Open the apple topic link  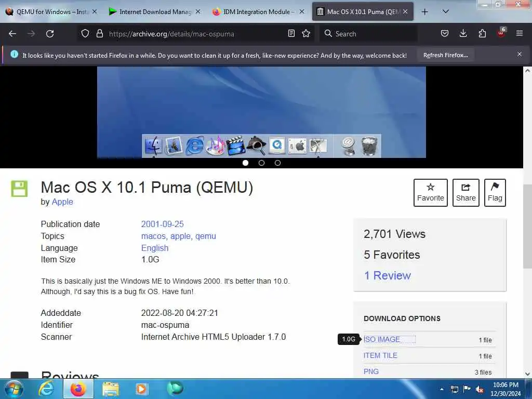(x=181, y=236)
